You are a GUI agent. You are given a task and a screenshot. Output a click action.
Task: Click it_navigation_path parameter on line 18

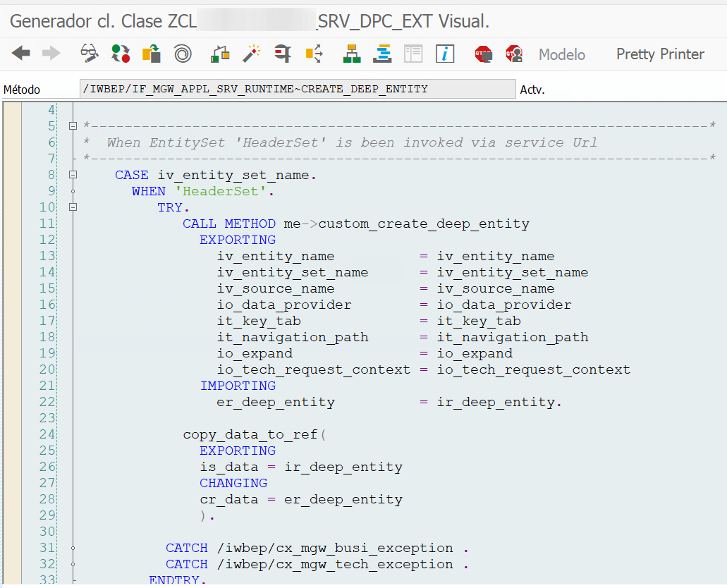pos(293,338)
